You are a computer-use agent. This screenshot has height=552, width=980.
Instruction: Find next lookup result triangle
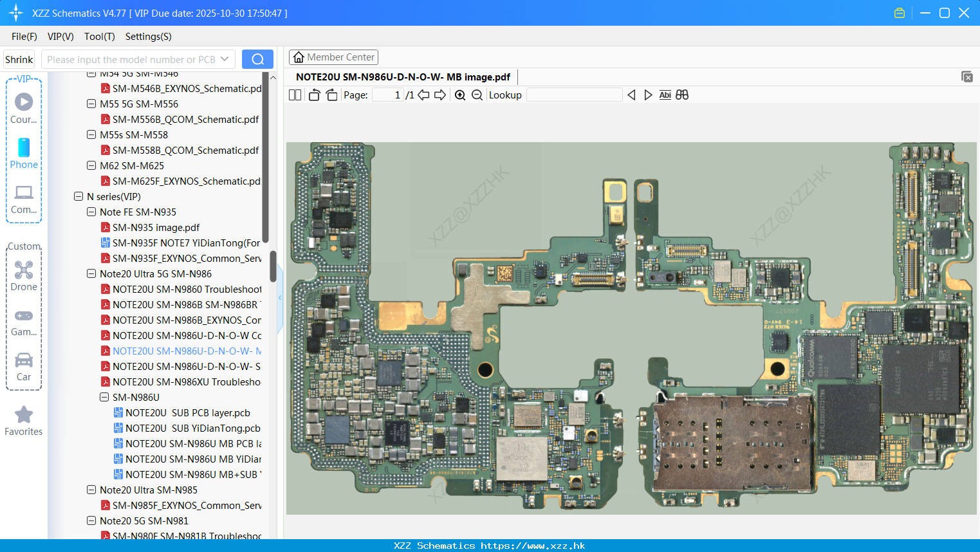[x=648, y=95]
